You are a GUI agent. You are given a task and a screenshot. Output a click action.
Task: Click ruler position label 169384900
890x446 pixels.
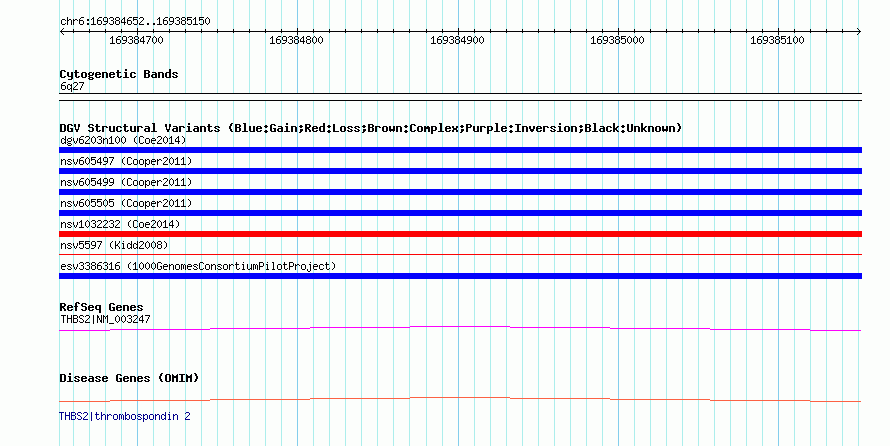coord(457,40)
